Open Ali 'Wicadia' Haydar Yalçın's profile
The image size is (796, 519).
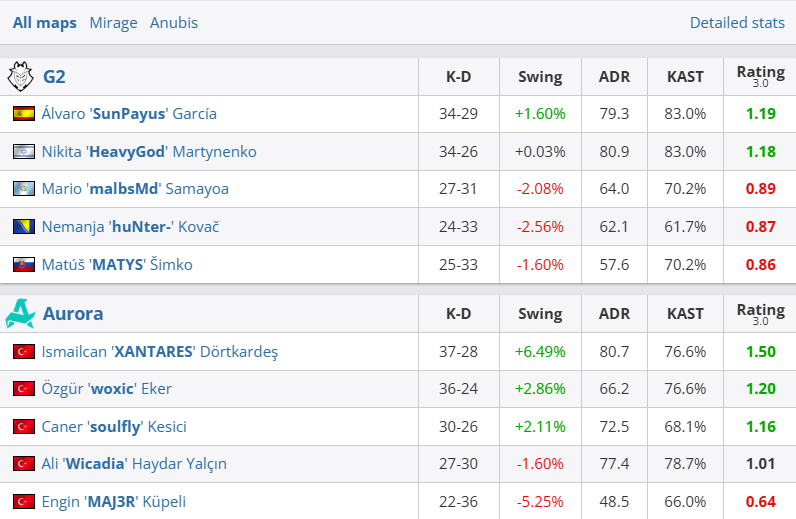coord(134,464)
